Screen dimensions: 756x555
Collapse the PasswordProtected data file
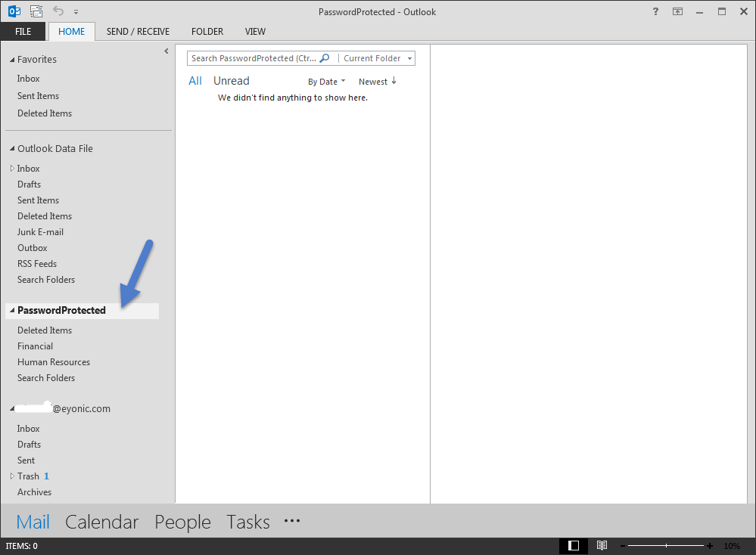tap(10, 310)
